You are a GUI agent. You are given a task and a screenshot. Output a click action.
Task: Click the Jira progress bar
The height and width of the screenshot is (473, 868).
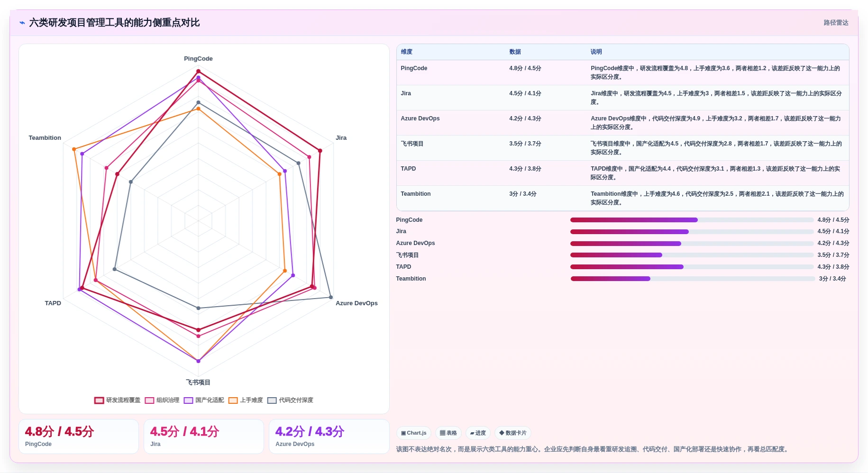tap(692, 232)
